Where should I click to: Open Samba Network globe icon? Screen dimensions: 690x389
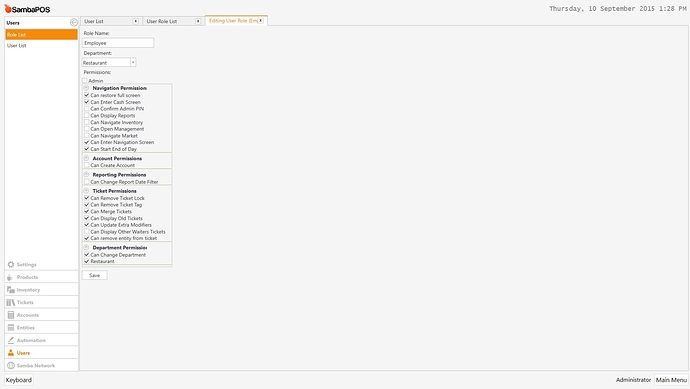pos(11,366)
